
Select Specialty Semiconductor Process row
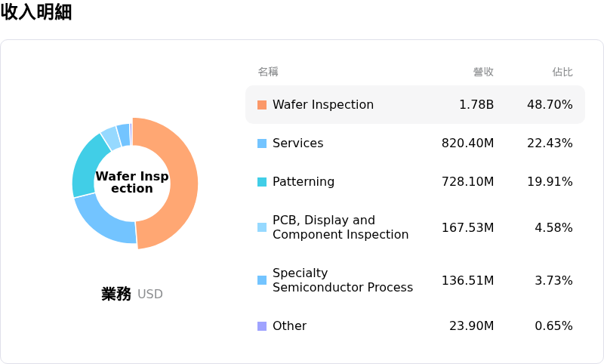click(415, 280)
